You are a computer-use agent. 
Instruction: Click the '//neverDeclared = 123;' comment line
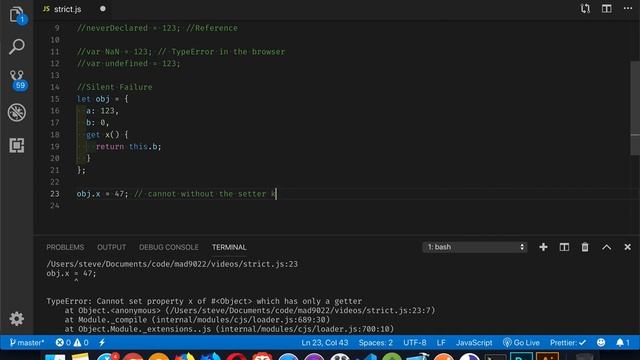coord(157,28)
